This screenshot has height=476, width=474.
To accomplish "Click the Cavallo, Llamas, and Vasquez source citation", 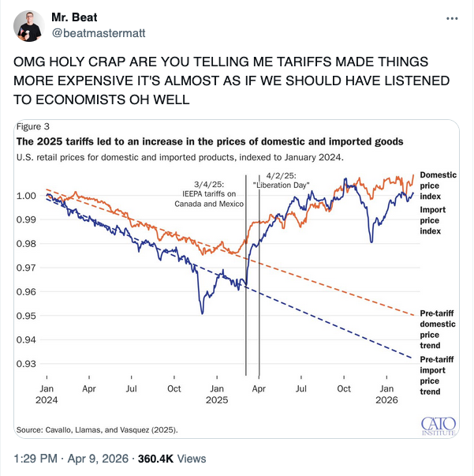I will coord(97,430).
